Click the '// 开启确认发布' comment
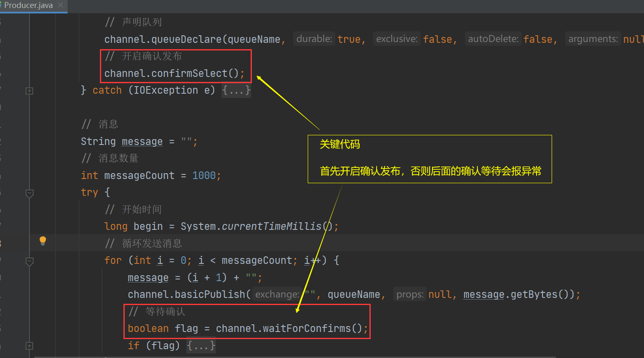Screen dimensions: 644x358 pos(143,56)
